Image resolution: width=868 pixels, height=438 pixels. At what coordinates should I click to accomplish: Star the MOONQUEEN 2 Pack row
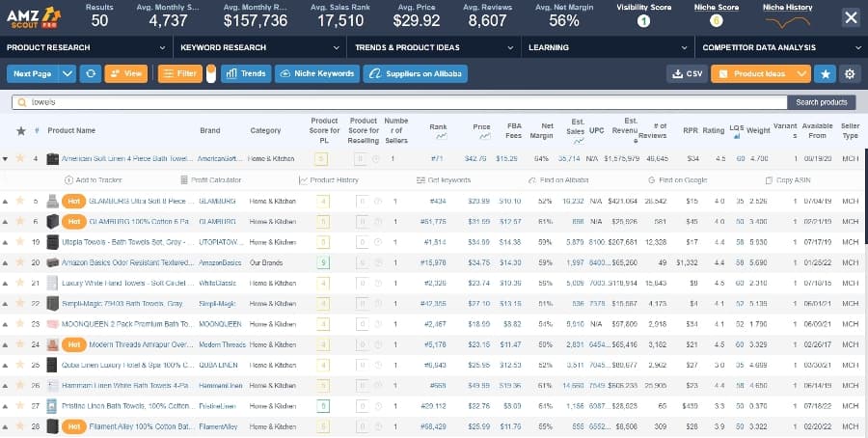click(20, 324)
